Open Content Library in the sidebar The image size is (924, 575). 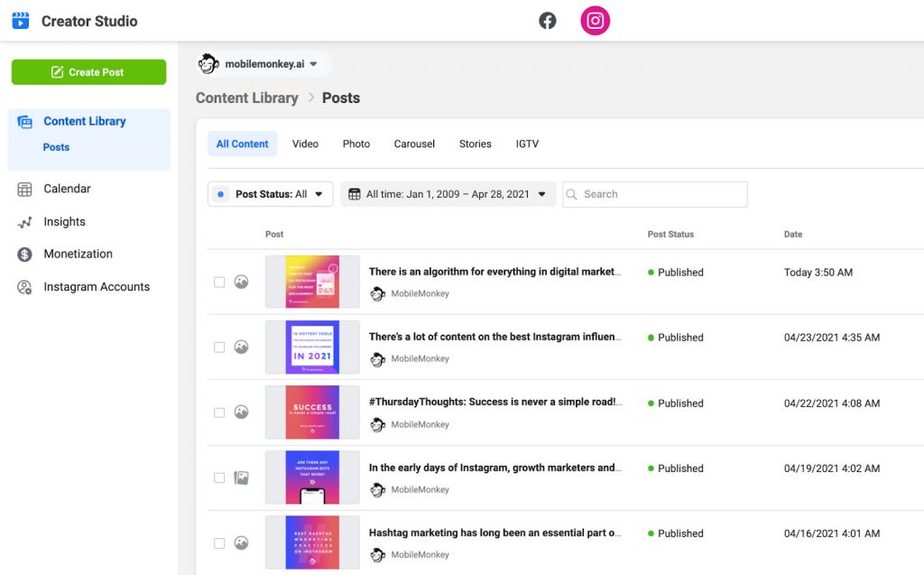pos(84,122)
